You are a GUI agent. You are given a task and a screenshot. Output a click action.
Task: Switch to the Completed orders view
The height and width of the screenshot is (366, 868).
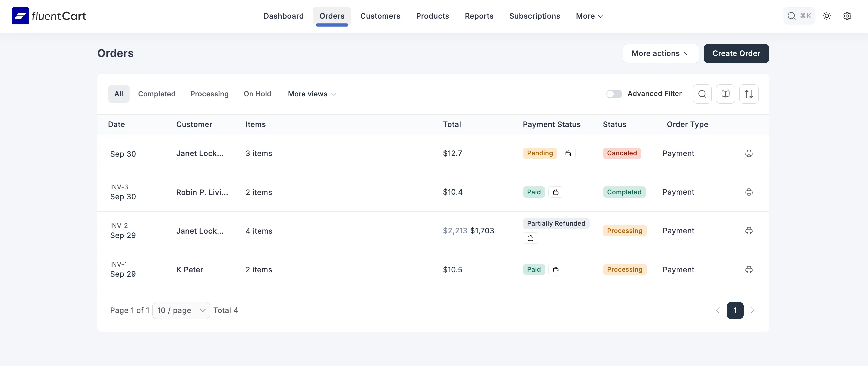(157, 94)
